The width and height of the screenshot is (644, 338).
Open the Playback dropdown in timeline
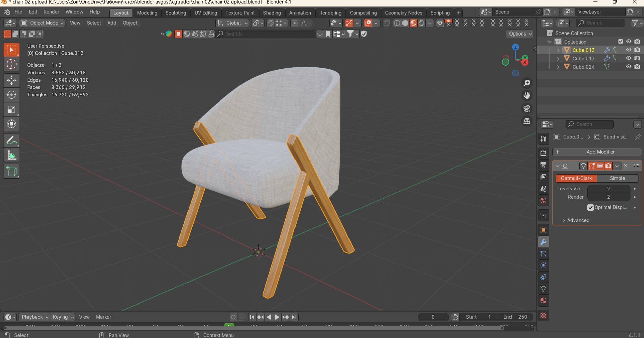pos(34,317)
